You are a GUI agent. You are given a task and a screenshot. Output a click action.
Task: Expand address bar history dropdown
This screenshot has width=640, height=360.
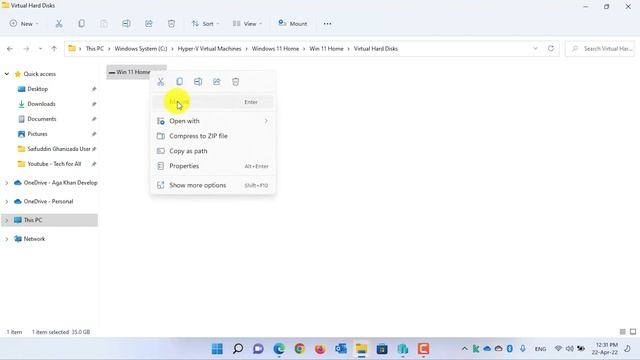click(x=535, y=49)
